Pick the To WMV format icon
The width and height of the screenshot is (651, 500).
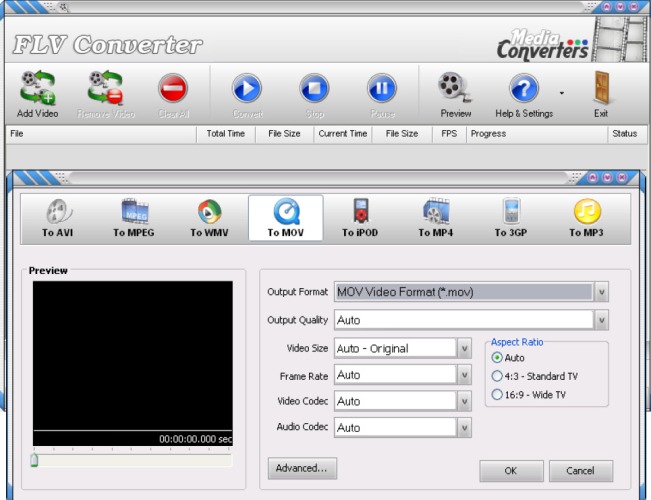pos(209,211)
